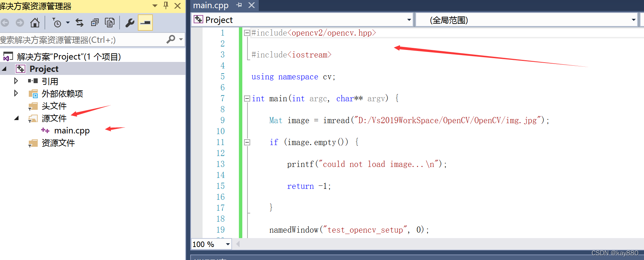Expand the 外部依赖项 node
Image resolution: width=644 pixels, height=260 pixels.
pos(16,93)
